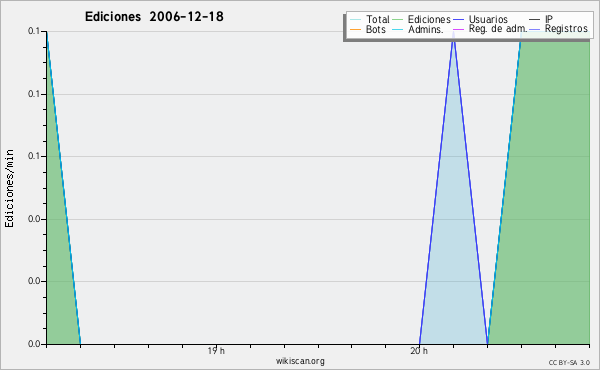This screenshot has width=600, height=370.
Task: Click the Reg. de adm. legend line
Action: pos(458,29)
